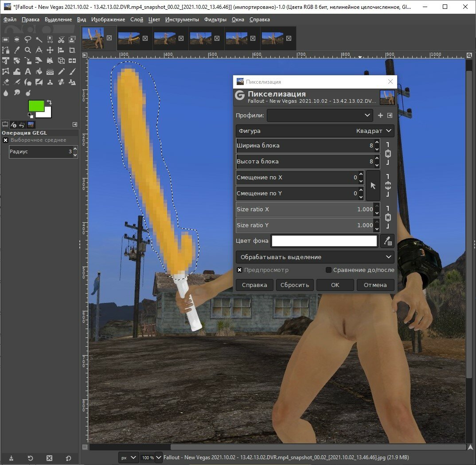Screen dimensions: 476x465
Task: Open the Фигура shape dropdown
Action: pos(315,131)
